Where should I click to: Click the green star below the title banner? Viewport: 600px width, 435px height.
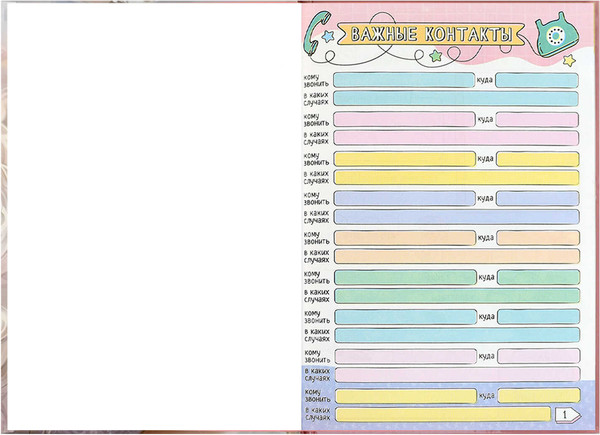click(435, 58)
